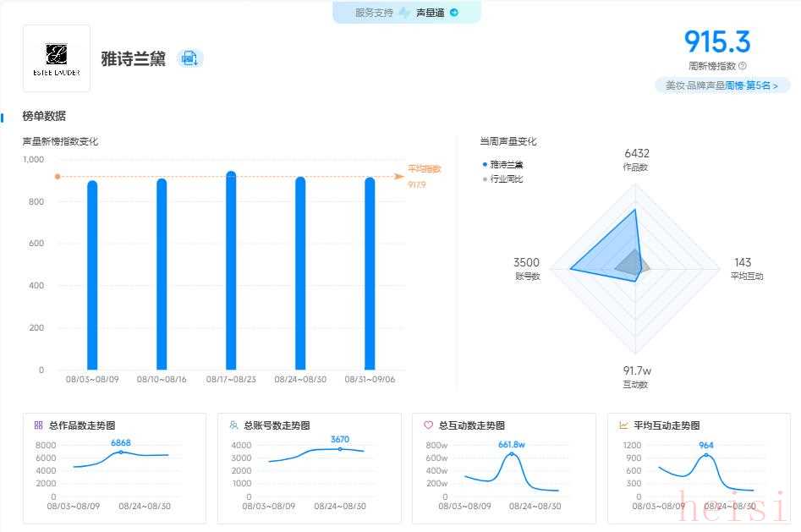The image size is (801, 532).
Task: Click the radar value 3500 账号数
Action: coord(527,268)
